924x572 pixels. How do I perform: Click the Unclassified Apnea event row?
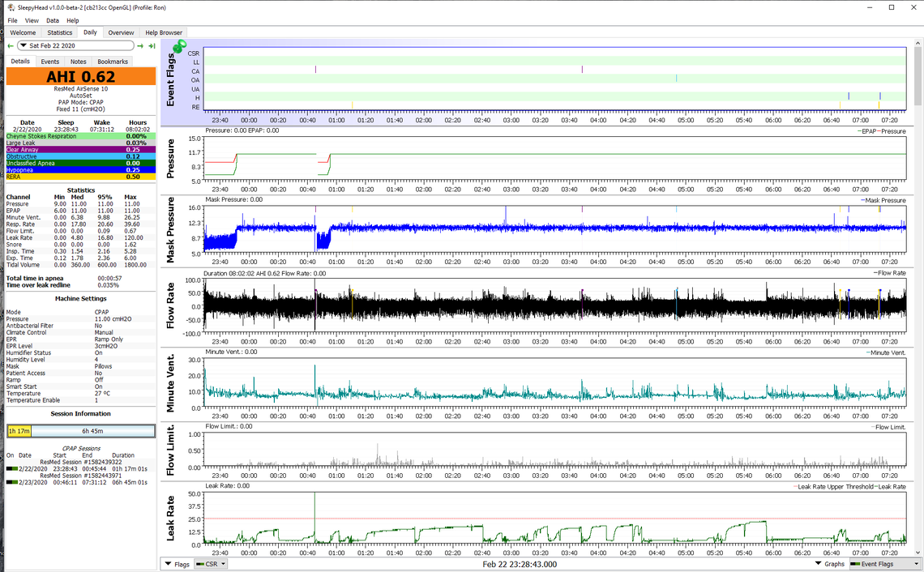[81, 163]
